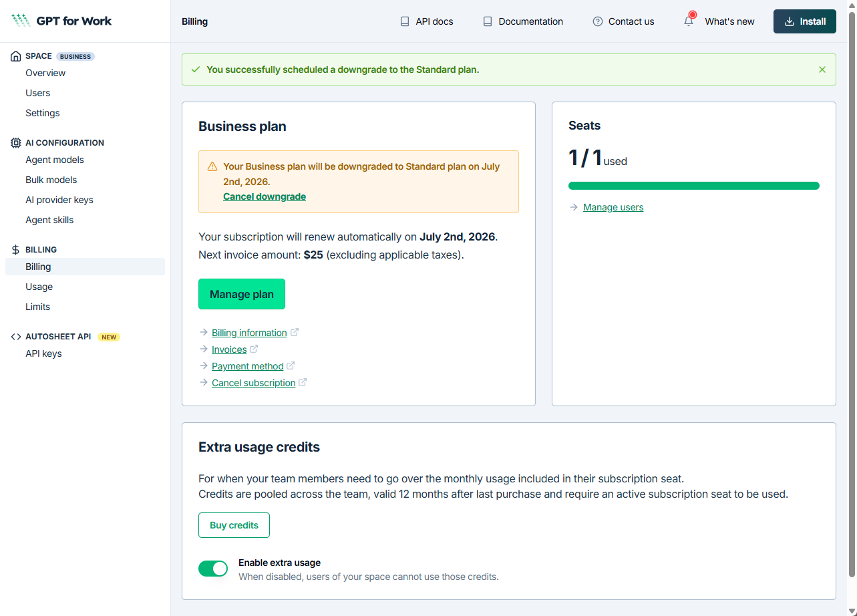
Task: Click the $25 next invoice amount
Action: tap(313, 255)
